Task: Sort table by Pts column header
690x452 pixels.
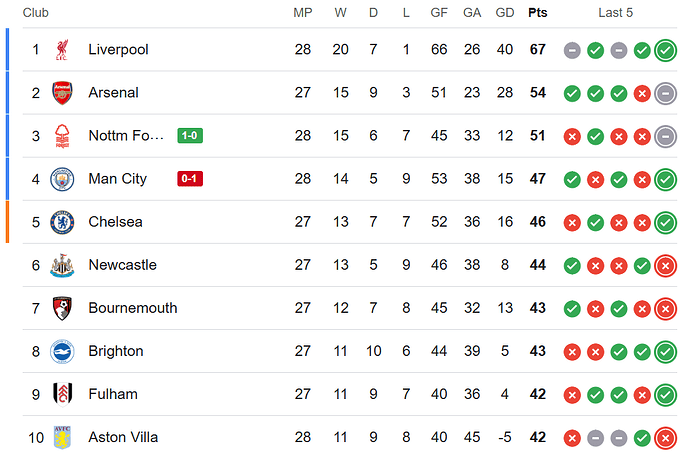Action: pyautogui.click(x=538, y=13)
